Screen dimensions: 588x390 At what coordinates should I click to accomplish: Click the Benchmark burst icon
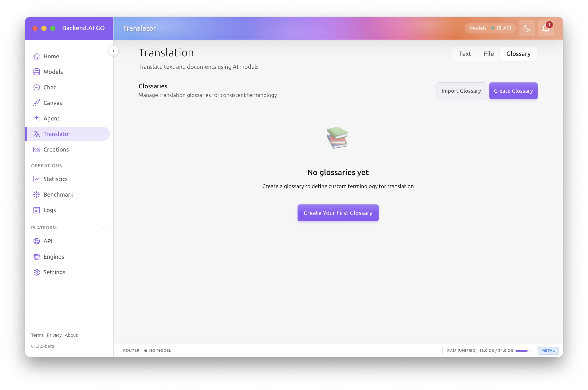(x=37, y=195)
